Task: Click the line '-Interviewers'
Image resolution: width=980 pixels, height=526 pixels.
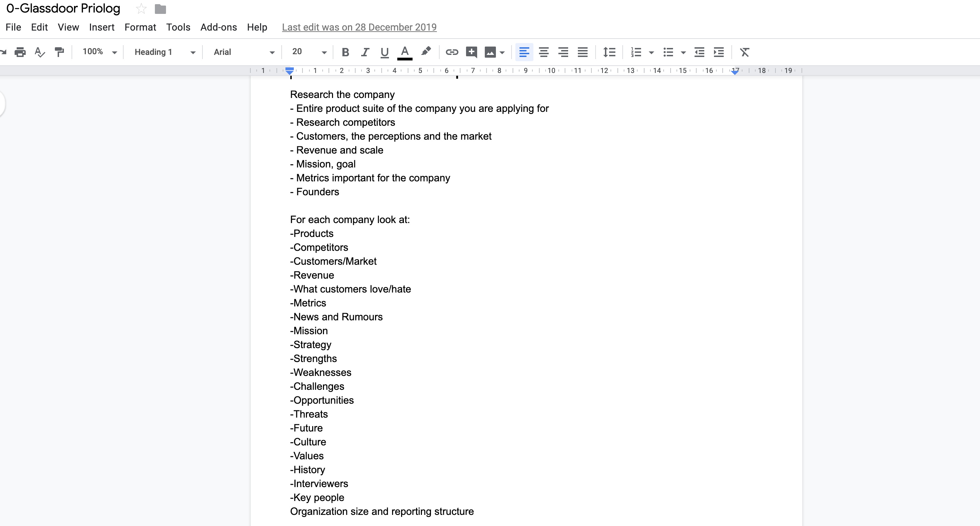Action: pos(319,483)
